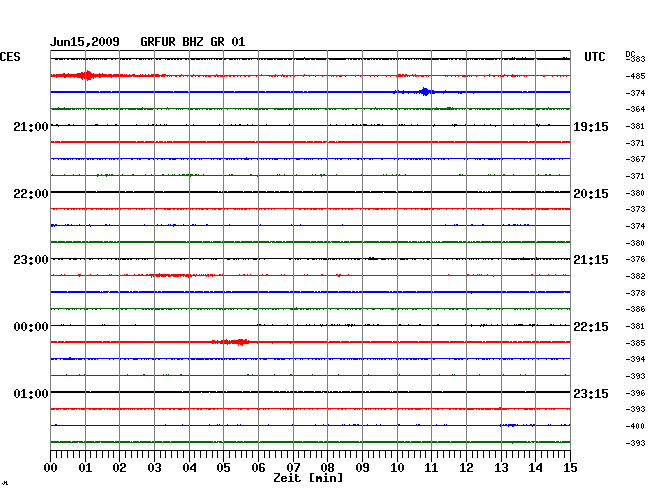650x494 pixels.
Task: Click minute axis tick label 14
Action: 535,468
